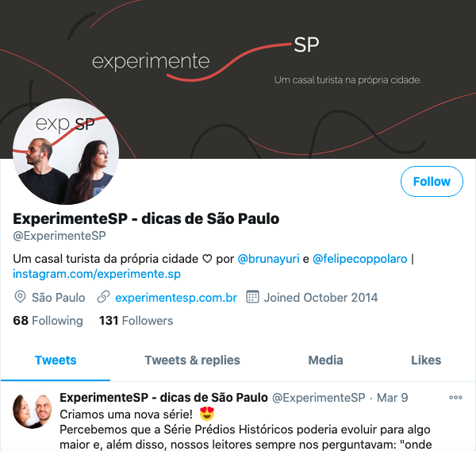The width and height of the screenshot is (476, 451).
Task: View the 68 Following list
Action: (x=48, y=321)
